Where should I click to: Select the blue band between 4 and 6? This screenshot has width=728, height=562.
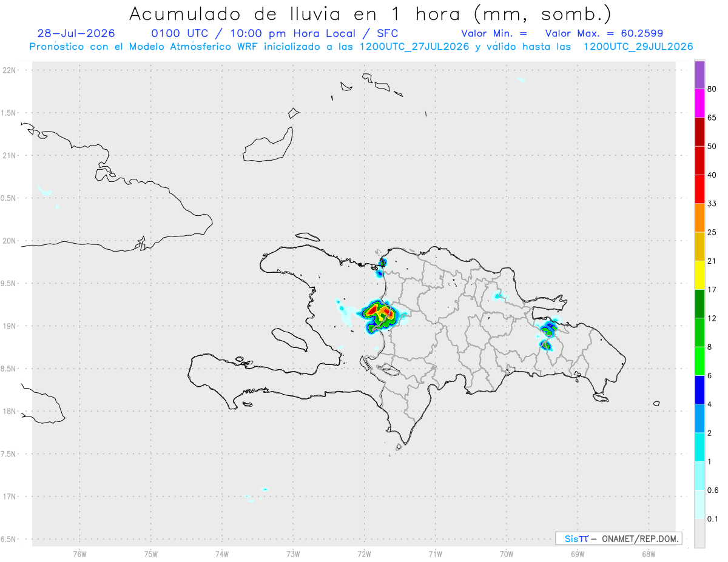coord(699,390)
